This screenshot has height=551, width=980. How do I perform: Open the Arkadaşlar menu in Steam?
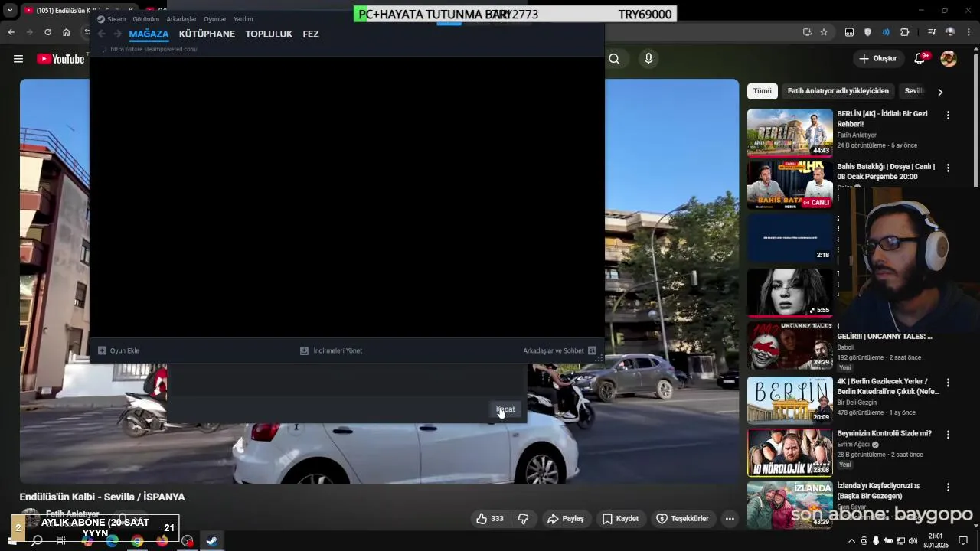tap(181, 19)
